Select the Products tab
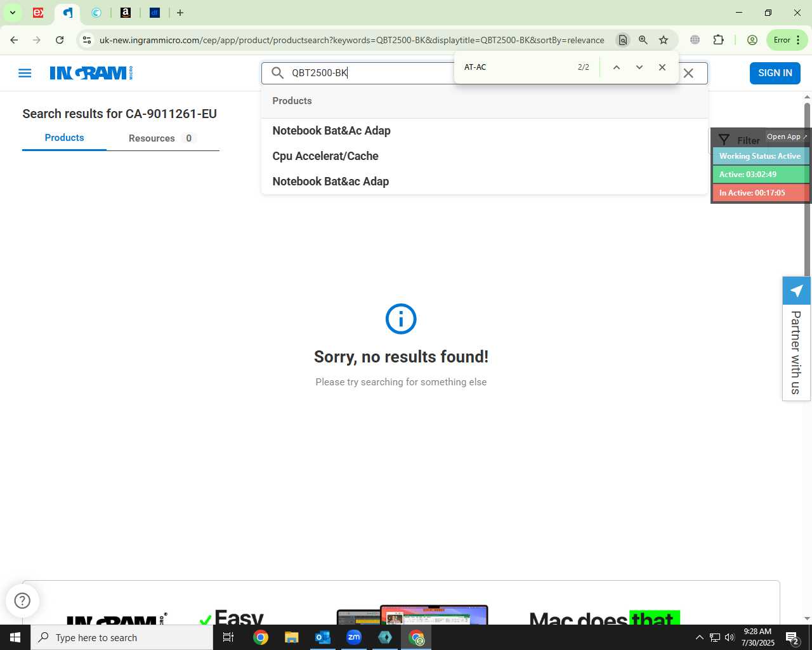 (64, 138)
